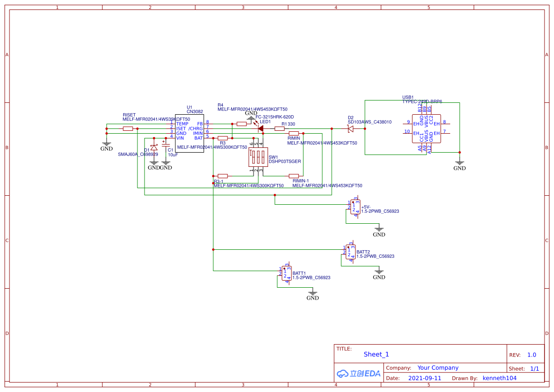The height and width of the screenshot is (392, 554).
Task: Select the LED1 symbol
Action: 260,128
